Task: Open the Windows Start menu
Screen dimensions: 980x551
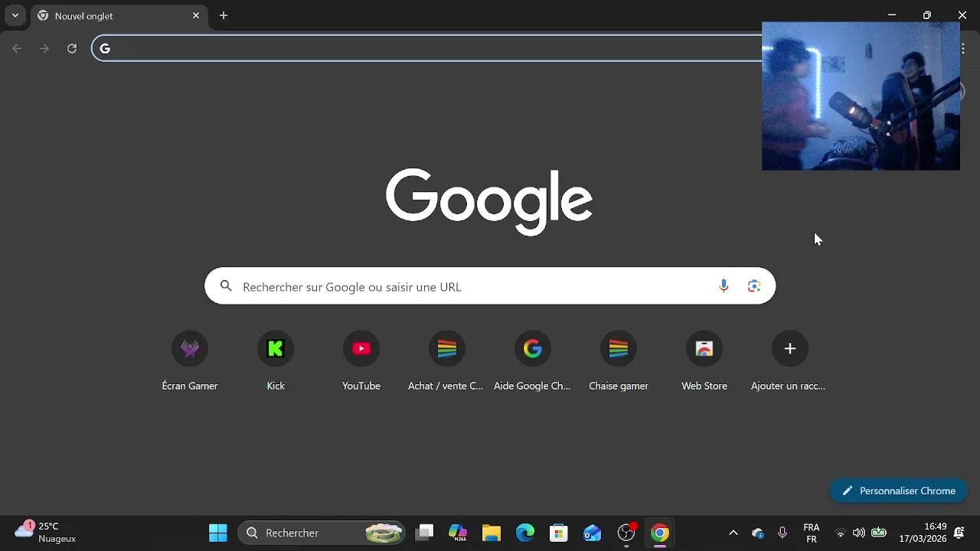Action: (218, 533)
